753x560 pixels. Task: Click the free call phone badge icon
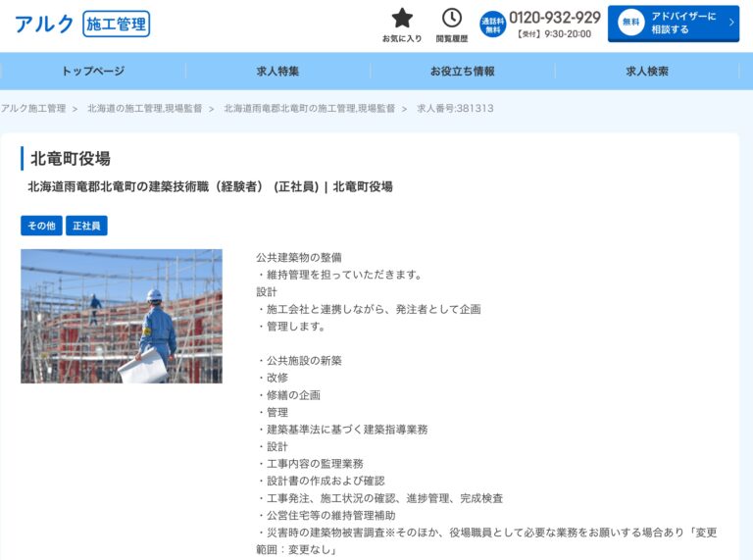click(492, 24)
